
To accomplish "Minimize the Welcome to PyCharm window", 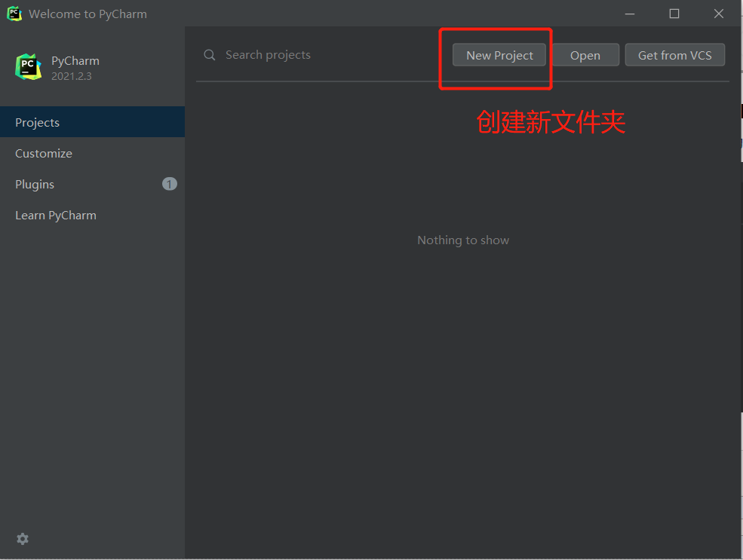I will 630,14.
